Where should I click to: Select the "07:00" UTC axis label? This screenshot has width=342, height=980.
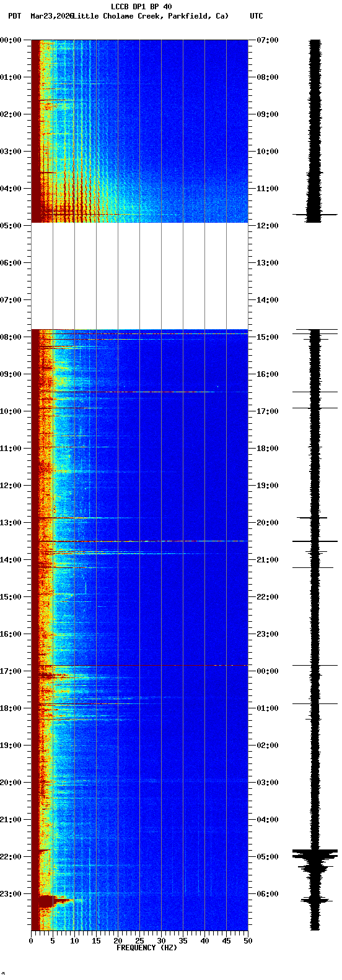[267, 40]
